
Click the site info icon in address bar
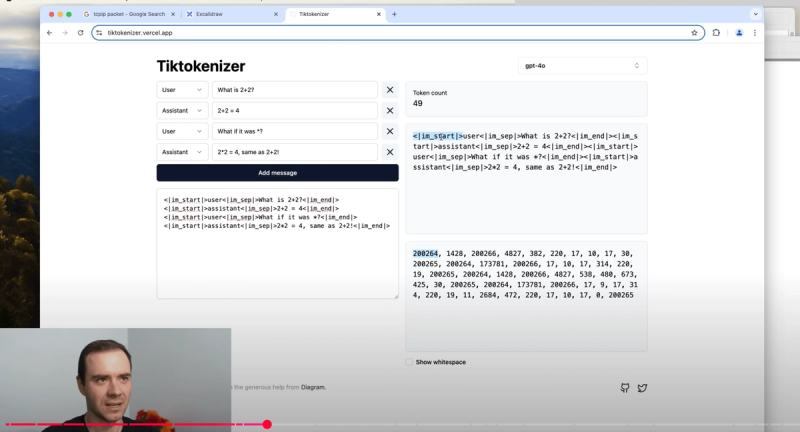click(99, 33)
